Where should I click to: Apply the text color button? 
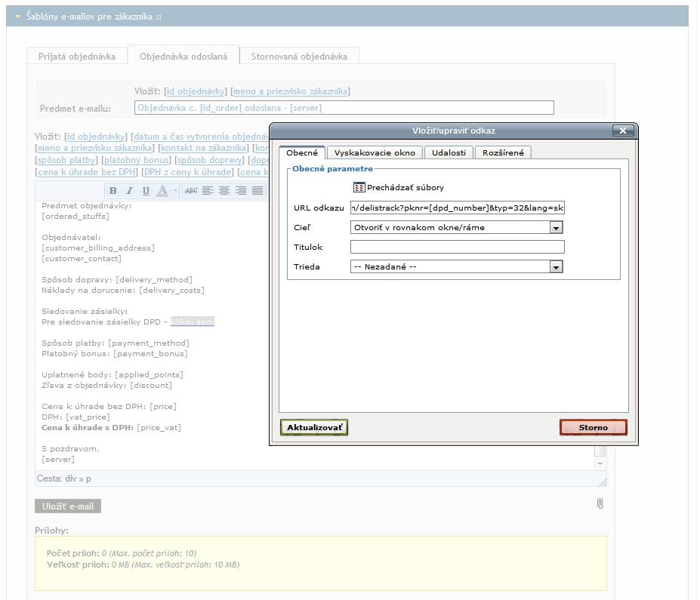tap(162, 191)
